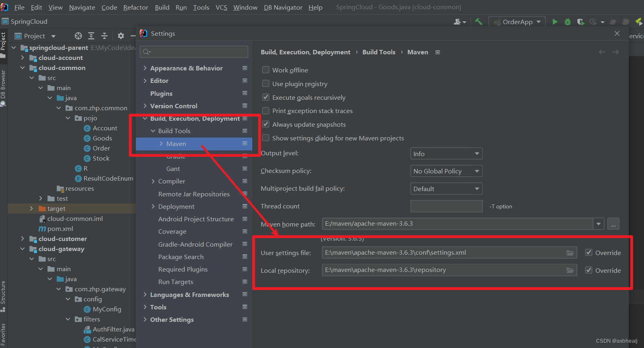The width and height of the screenshot is (644, 348).
Task: Open the VCS menu
Action: (x=221, y=7)
